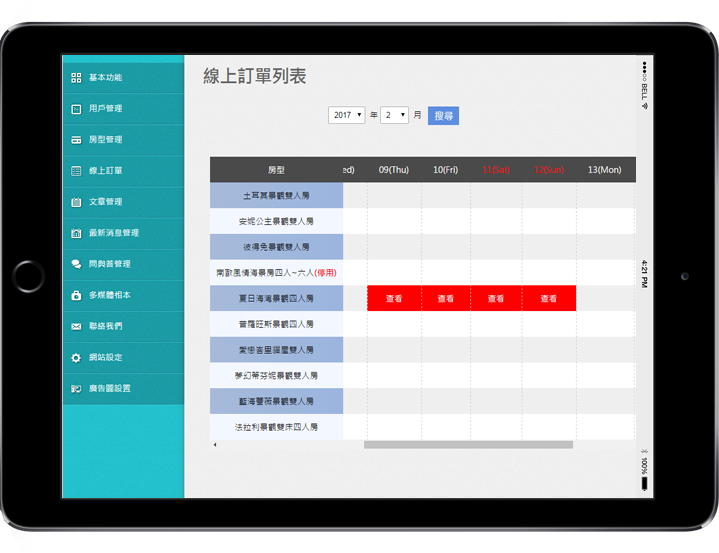
Task: Click the 文章管理 clipboard icon
Action: 76,202
